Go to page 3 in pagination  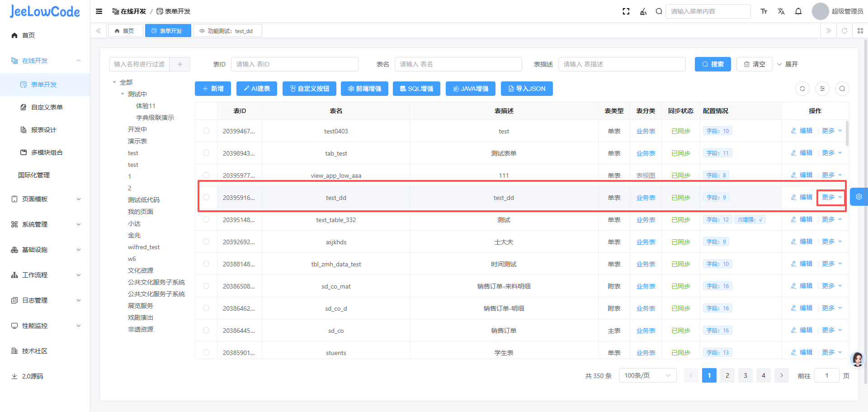tap(745, 375)
